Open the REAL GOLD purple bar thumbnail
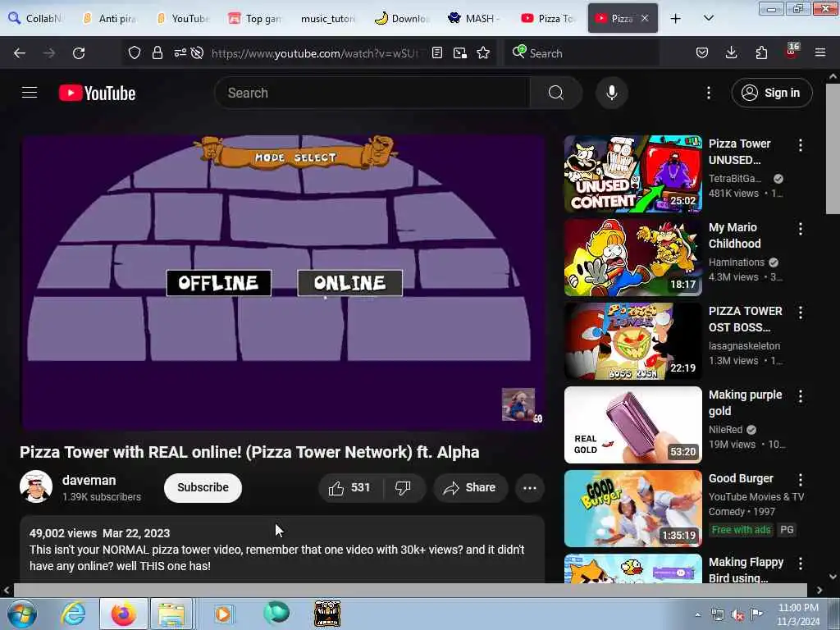840x630 pixels. click(x=632, y=425)
